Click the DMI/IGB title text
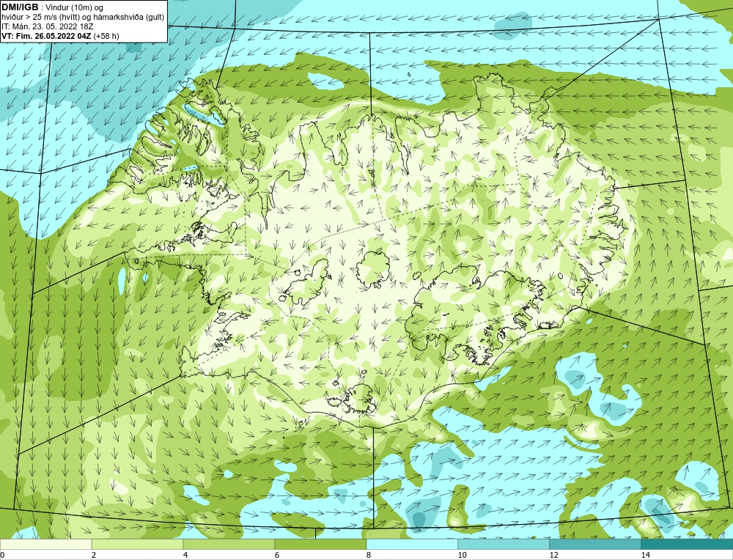Viewport: 733px width, 560px height. coord(20,7)
